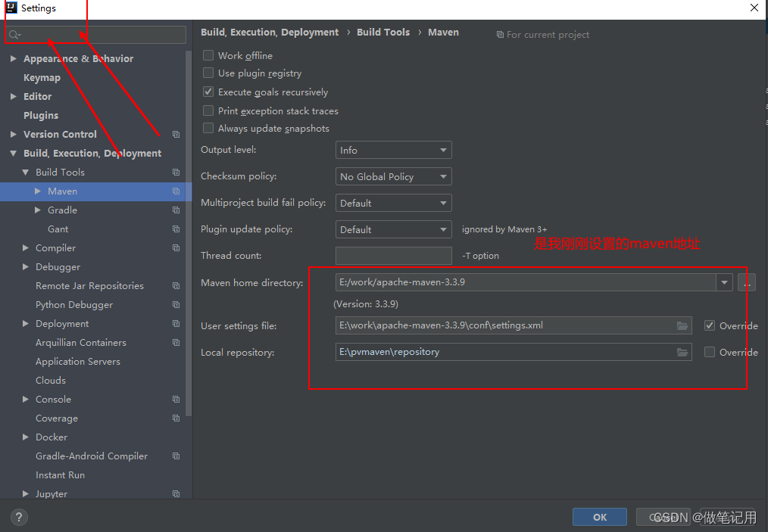This screenshot has width=768, height=532.
Task: Click the User settings file path field
Action: (x=514, y=325)
